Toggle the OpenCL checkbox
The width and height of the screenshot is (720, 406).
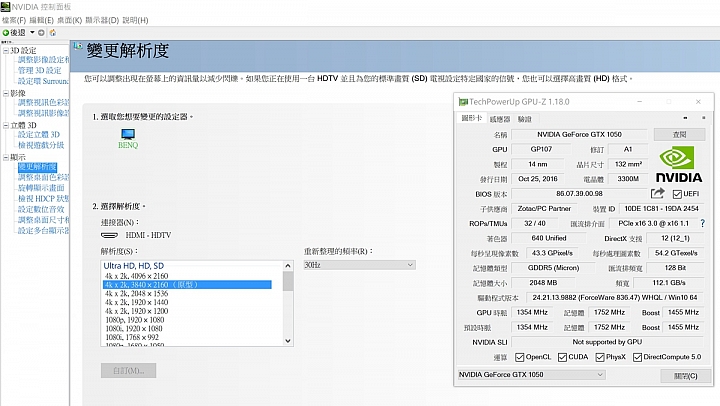[519, 357]
